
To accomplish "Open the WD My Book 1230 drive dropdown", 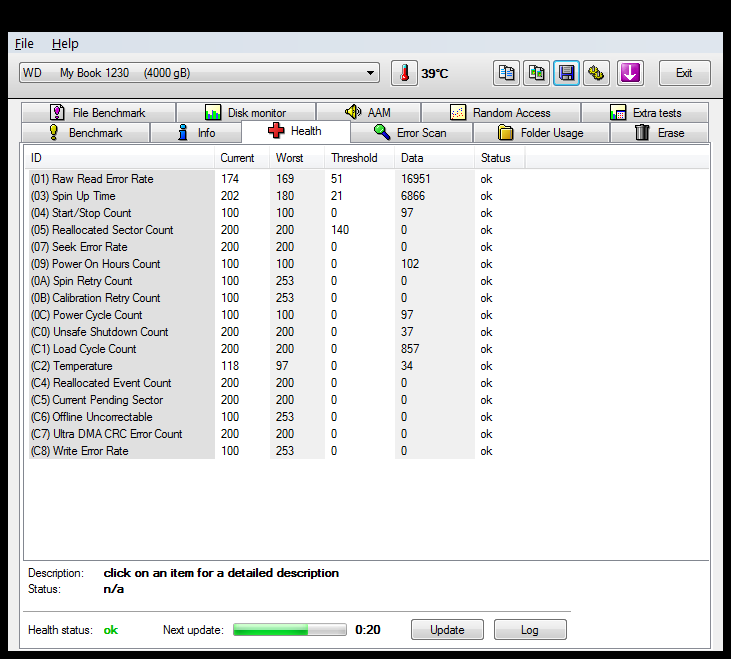I will (x=200, y=73).
